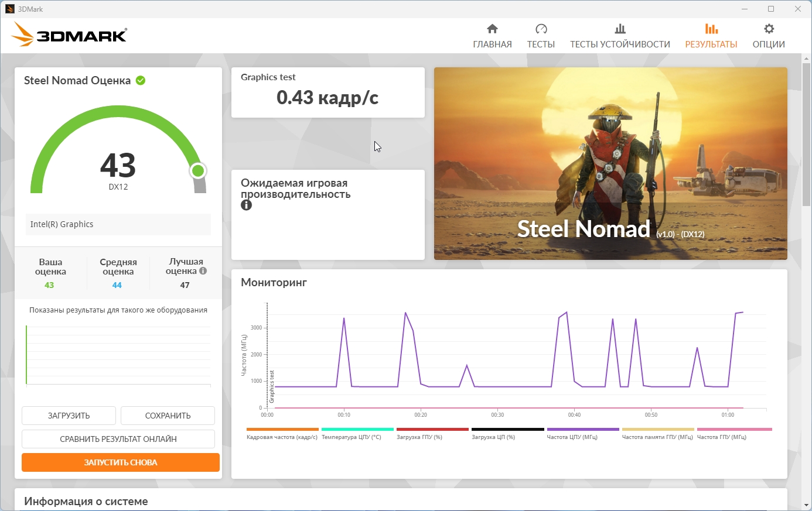Click the Home house icon
The height and width of the screenshot is (511, 812).
(x=492, y=29)
